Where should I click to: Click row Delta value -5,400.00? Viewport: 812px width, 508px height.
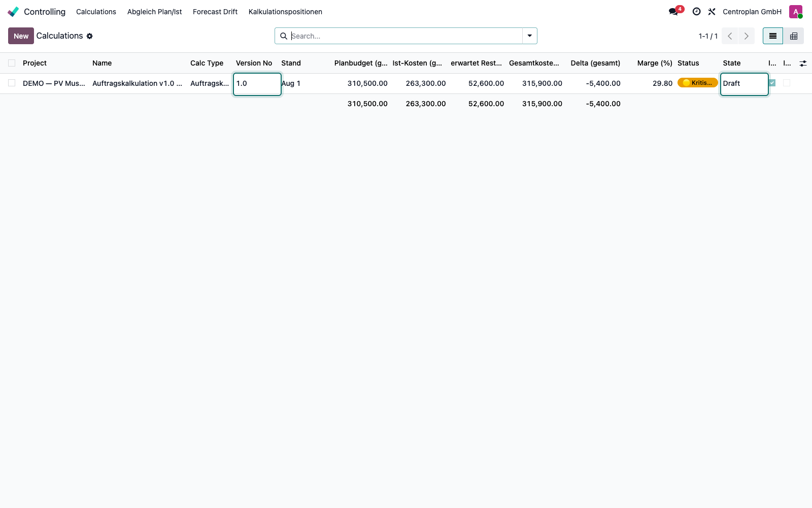[603, 83]
